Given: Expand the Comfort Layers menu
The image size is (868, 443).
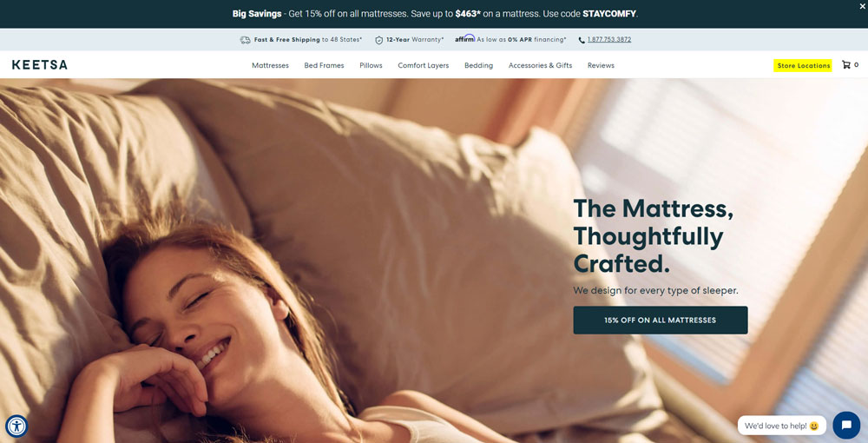Looking at the screenshot, I should tap(423, 65).
